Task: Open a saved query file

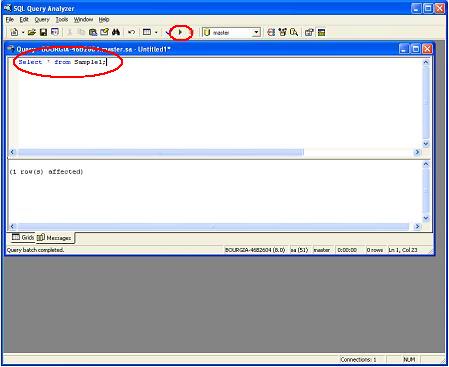Action: point(32,32)
